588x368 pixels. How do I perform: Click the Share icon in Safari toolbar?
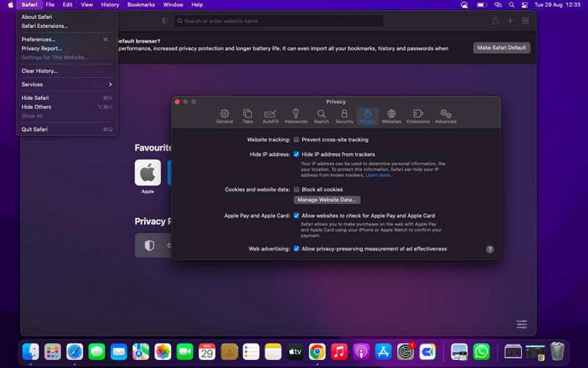[x=495, y=21]
